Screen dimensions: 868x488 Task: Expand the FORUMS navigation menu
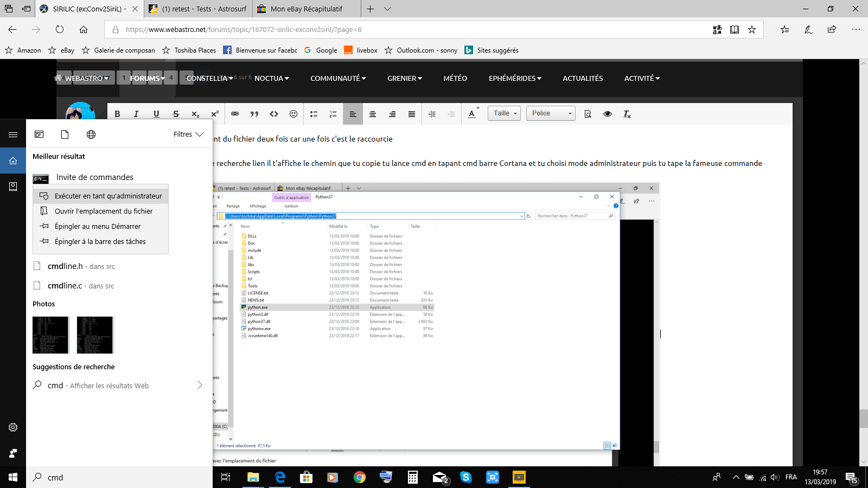(148, 78)
